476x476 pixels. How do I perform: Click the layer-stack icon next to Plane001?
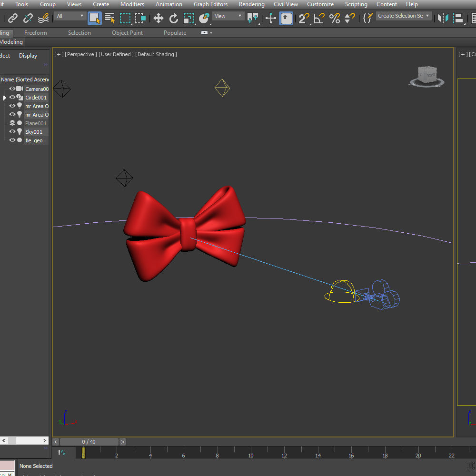[x=12, y=123]
